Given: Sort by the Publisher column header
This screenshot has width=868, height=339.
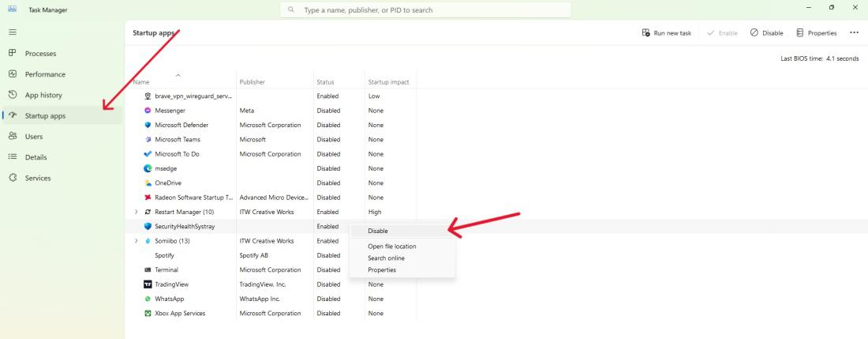Looking at the screenshot, I should click(253, 82).
